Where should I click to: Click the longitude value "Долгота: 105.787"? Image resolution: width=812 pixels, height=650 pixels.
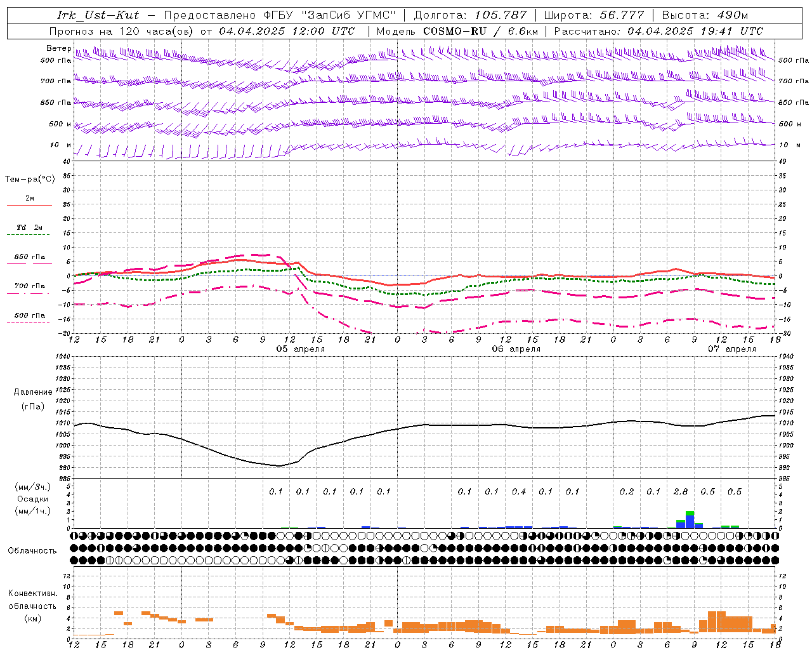pos(470,15)
